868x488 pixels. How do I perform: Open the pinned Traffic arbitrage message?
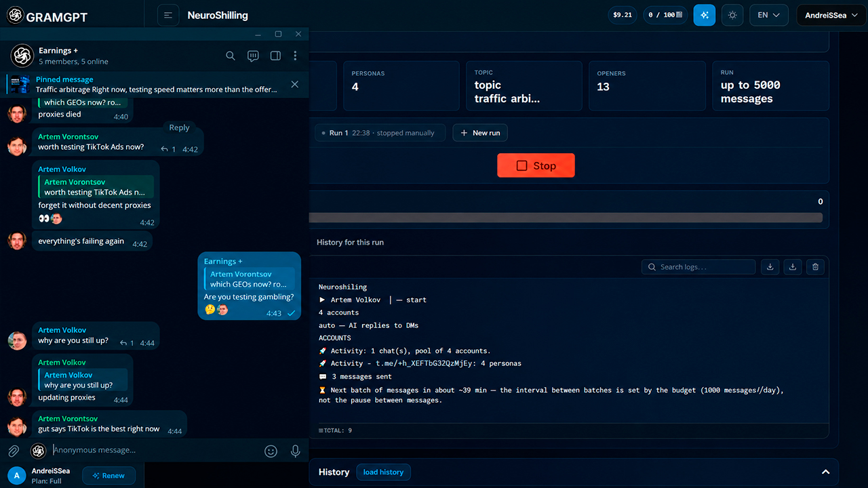point(156,84)
